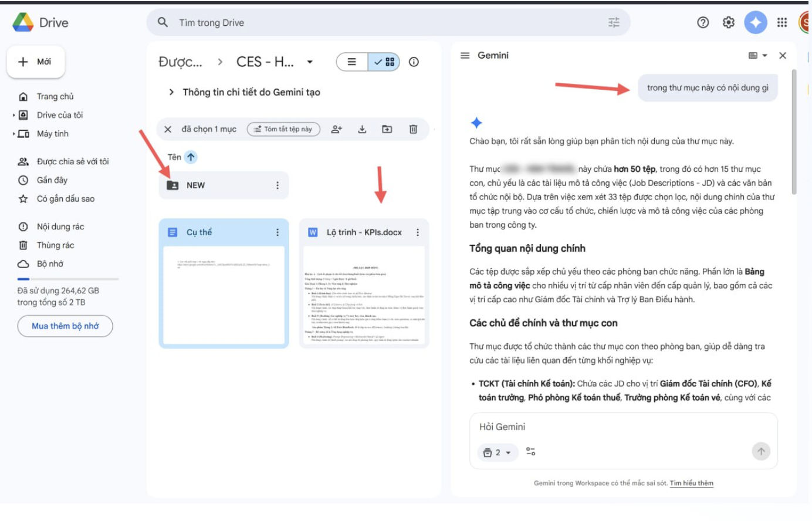812x521 pixels.
Task: Toggle the Gemini sources settings icon beside the dropdown
Action: pyautogui.click(x=532, y=452)
